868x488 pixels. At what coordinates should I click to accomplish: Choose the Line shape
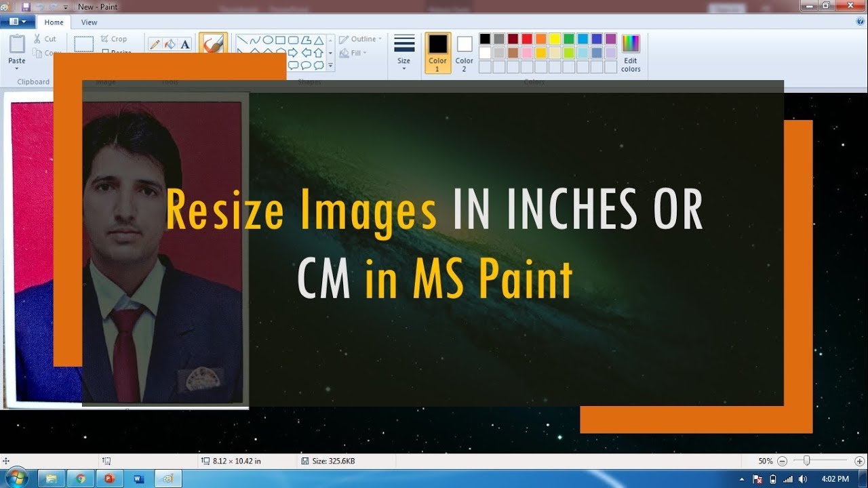pyautogui.click(x=242, y=40)
